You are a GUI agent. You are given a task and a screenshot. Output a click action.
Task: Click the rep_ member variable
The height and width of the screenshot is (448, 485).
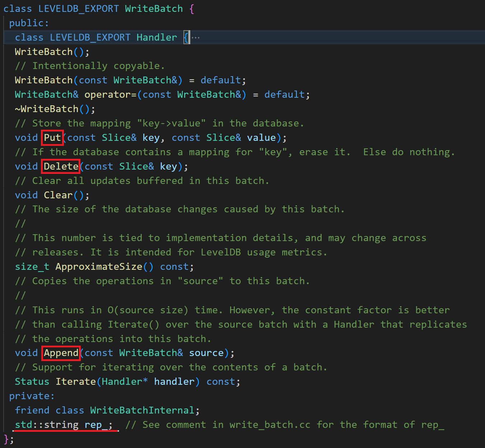96,425
